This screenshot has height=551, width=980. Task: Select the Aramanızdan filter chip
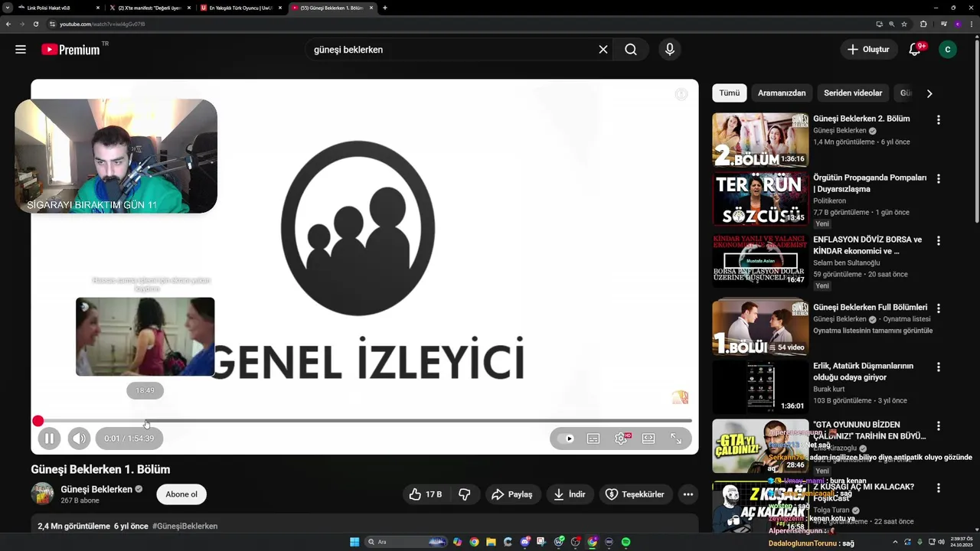click(x=782, y=93)
